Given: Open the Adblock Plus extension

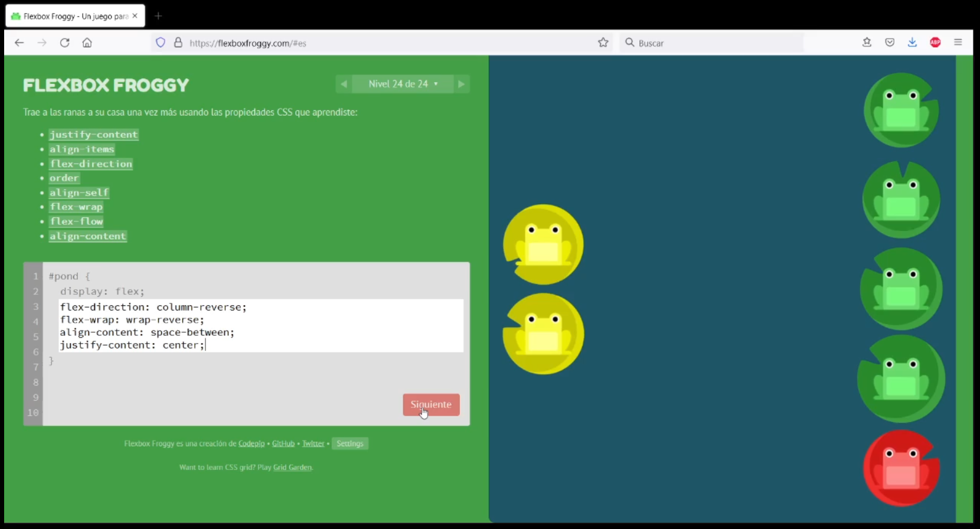Looking at the screenshot, I should [x=935, y=43].
